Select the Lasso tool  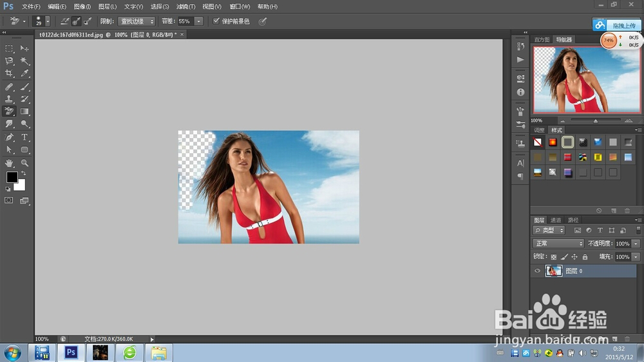8,61
